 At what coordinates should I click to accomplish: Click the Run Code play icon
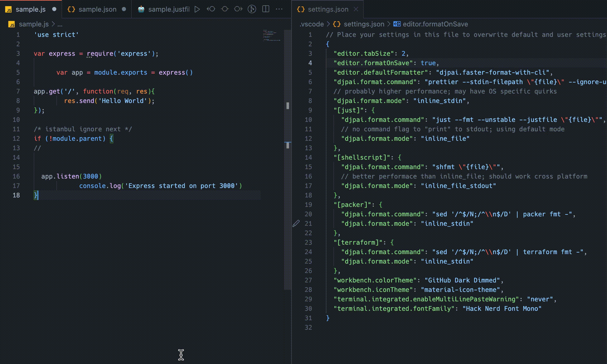click(197, 9)
